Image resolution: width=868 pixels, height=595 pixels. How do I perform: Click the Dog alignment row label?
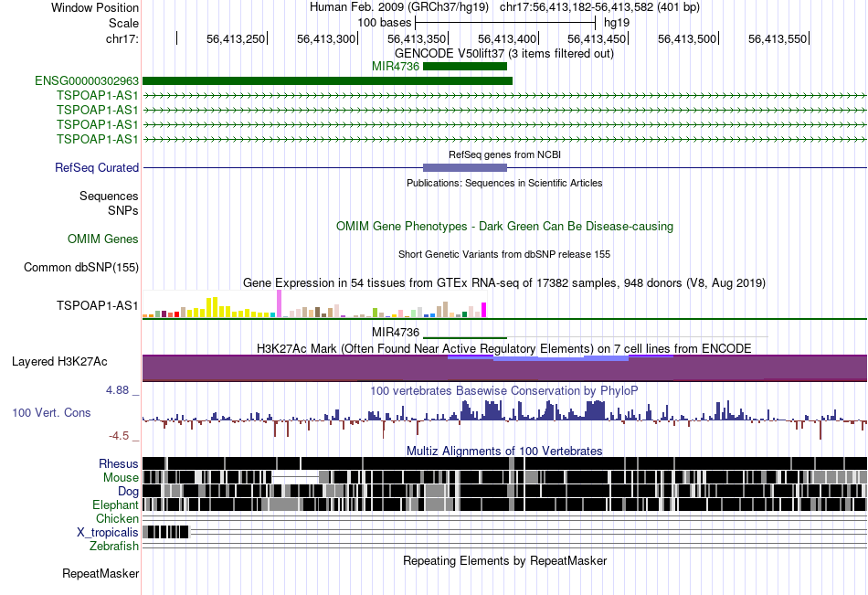tap(128, 492)
